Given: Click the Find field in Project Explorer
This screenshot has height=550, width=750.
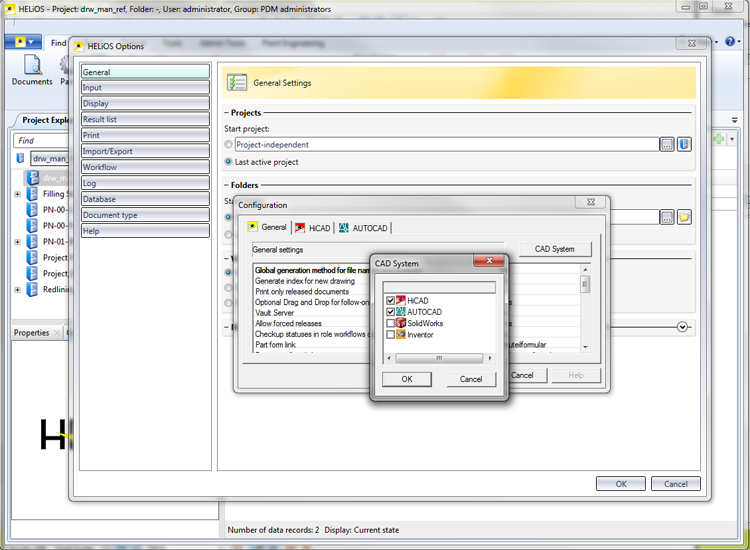Looking at the screenshot, I should [x=41, y=141].
